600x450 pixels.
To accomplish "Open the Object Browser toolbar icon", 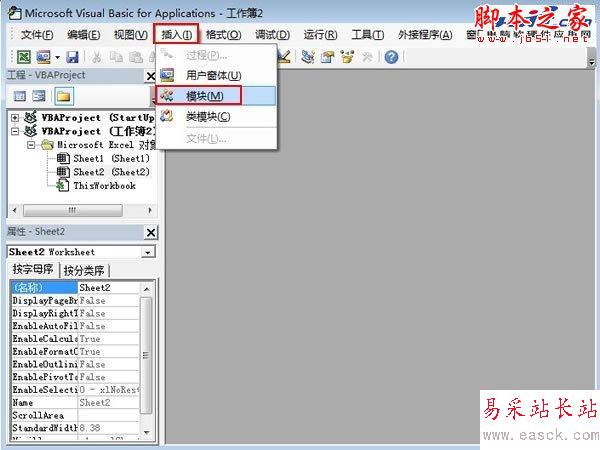I will tap(347, 57).
